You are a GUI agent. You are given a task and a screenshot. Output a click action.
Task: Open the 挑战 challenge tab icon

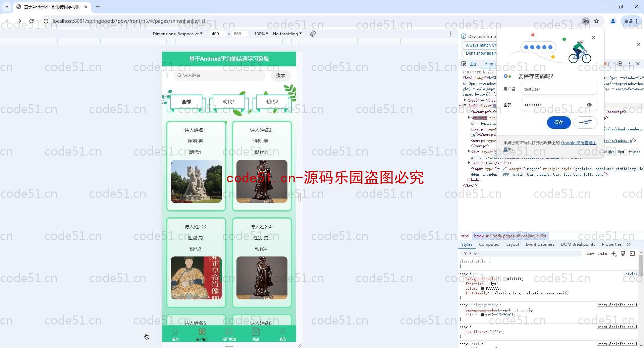(x=256, y=332)
